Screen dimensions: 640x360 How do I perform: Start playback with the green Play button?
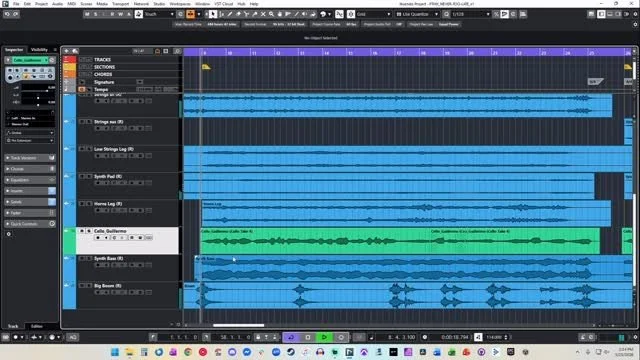click(x=324, y=337)
